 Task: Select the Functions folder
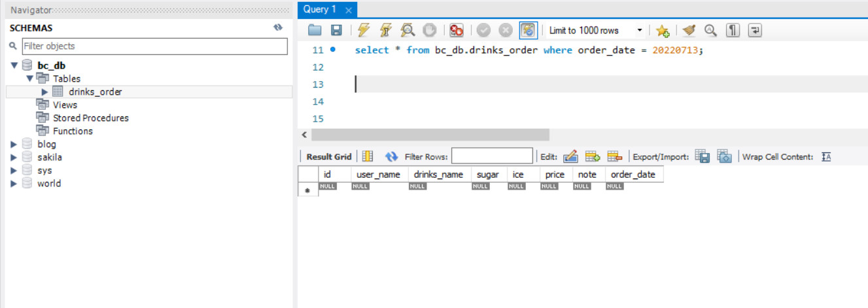point(73,131)
